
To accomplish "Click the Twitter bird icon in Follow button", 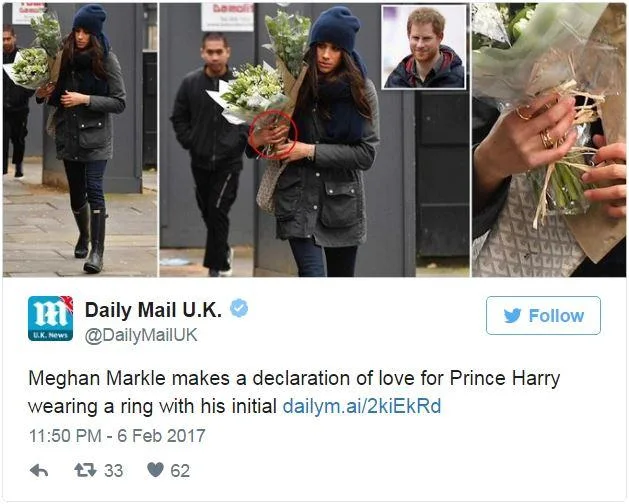I will pos(512,316).
